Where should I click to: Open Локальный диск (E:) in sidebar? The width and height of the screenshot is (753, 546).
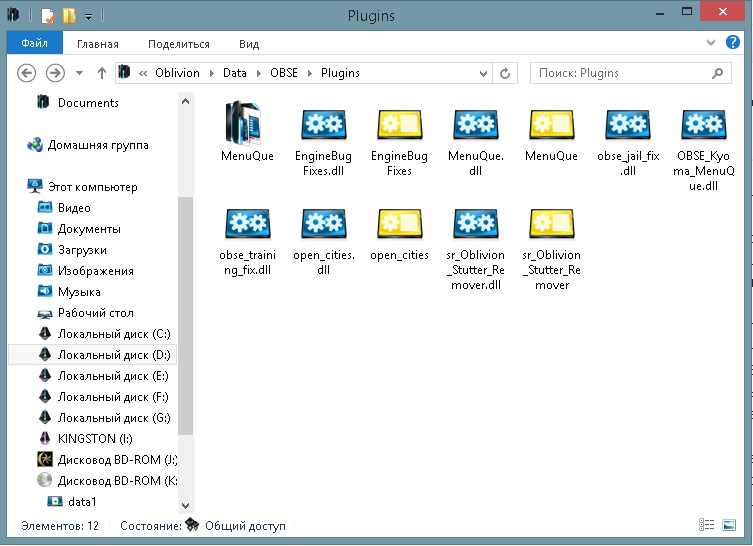point(113,376)
